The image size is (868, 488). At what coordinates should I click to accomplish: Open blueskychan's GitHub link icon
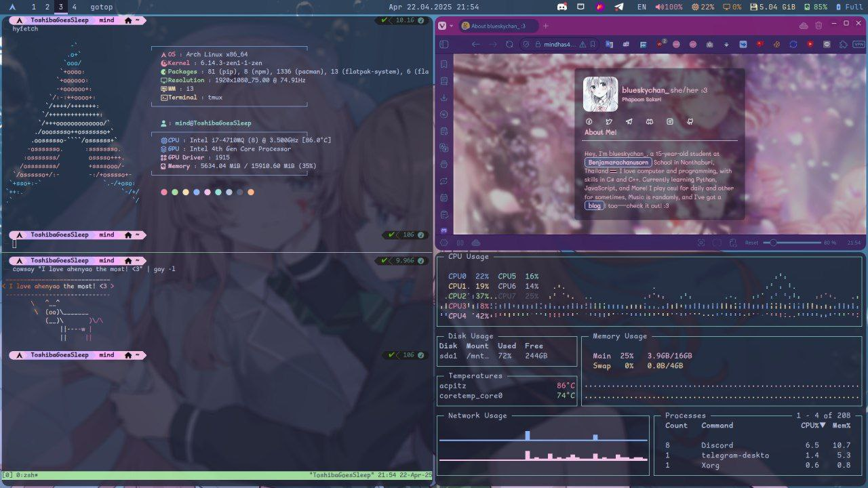(690, 121)
